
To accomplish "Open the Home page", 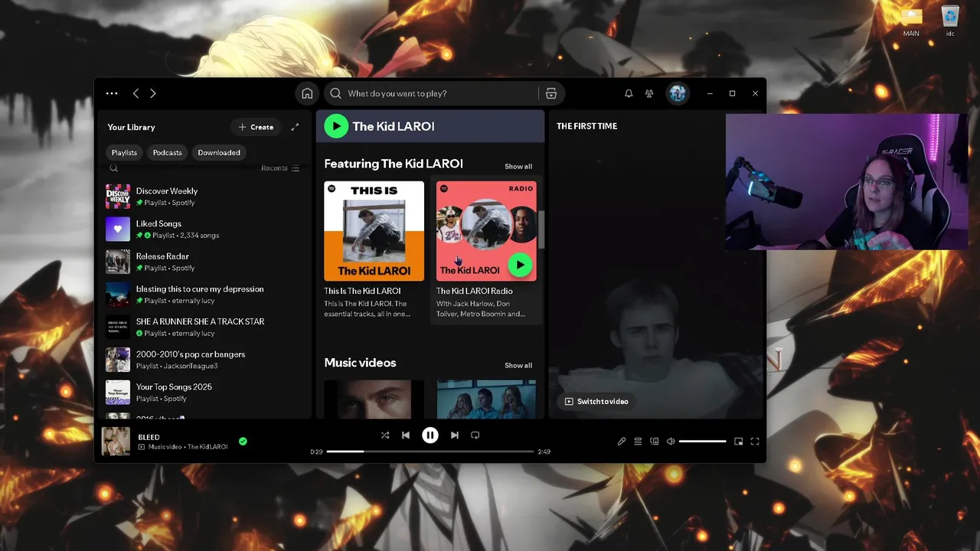I will tap(307, 93).
